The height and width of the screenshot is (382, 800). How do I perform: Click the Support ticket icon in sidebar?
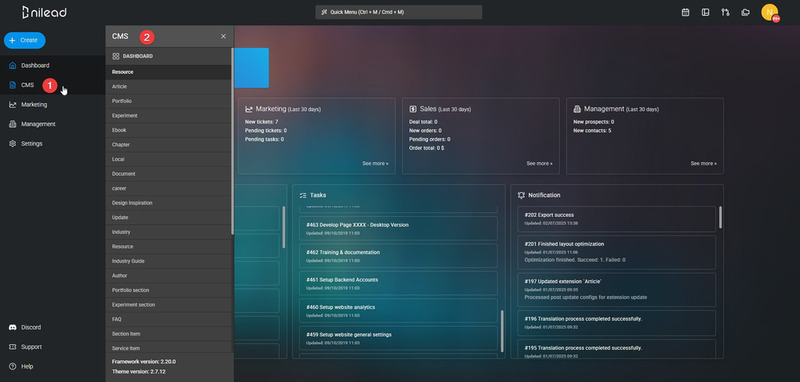pos(12,347)
